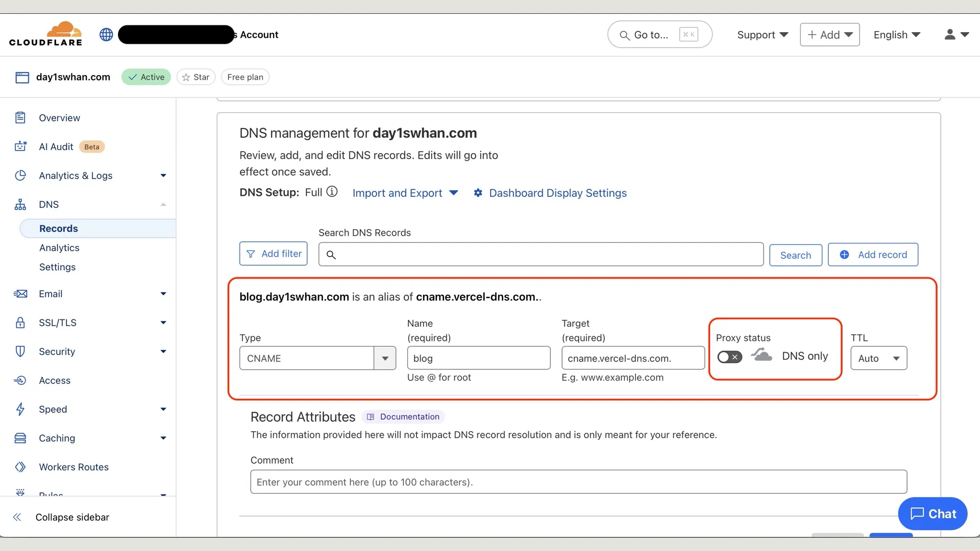Click Collapse sidebar label
This screenshot has height=551, width=980.
[72, 517]
